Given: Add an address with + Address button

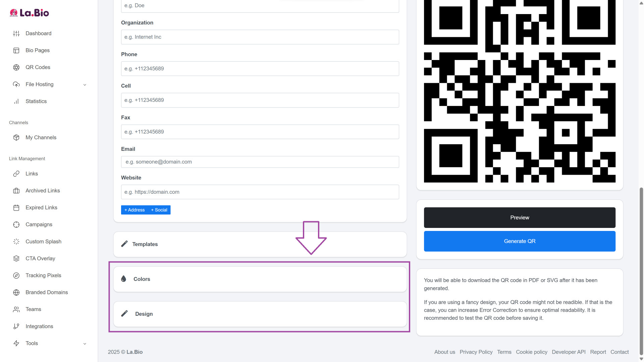Looking at the screenshot, I should click(135, 210).
